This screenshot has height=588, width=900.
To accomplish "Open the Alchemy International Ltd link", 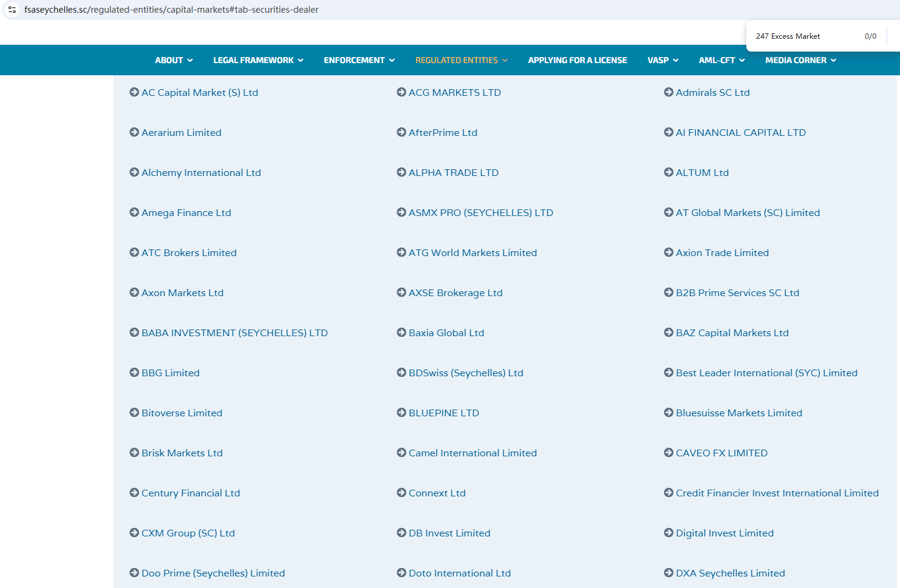I will tap(201, 173).
